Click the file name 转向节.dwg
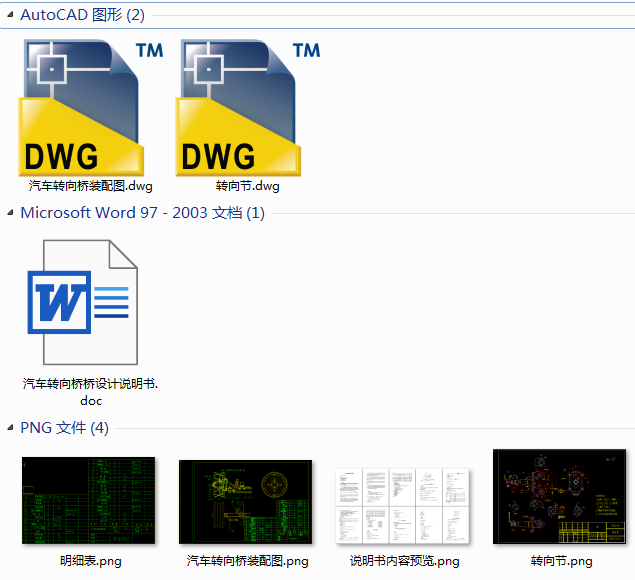635x580 pixels. pos(247,186)
